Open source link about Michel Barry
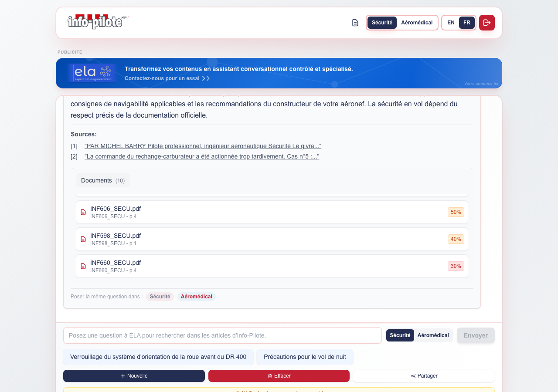The height and width of the screenshot is (392, 558). 203,146
